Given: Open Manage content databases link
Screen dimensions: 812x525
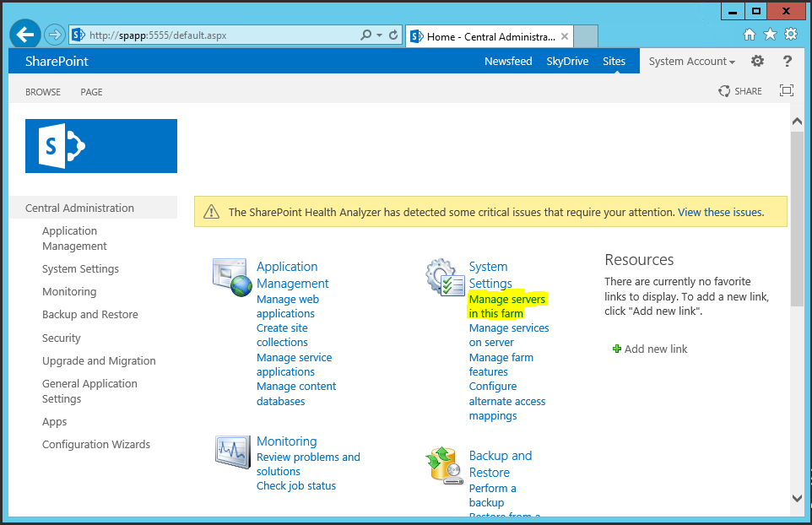Looking at the screenshot, I should 296,393.
